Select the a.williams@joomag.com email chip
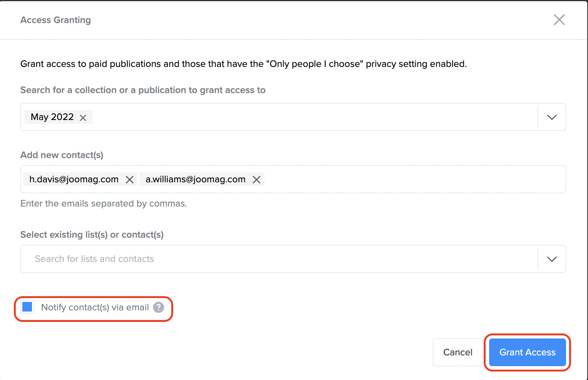 click(x=195, y=180)
